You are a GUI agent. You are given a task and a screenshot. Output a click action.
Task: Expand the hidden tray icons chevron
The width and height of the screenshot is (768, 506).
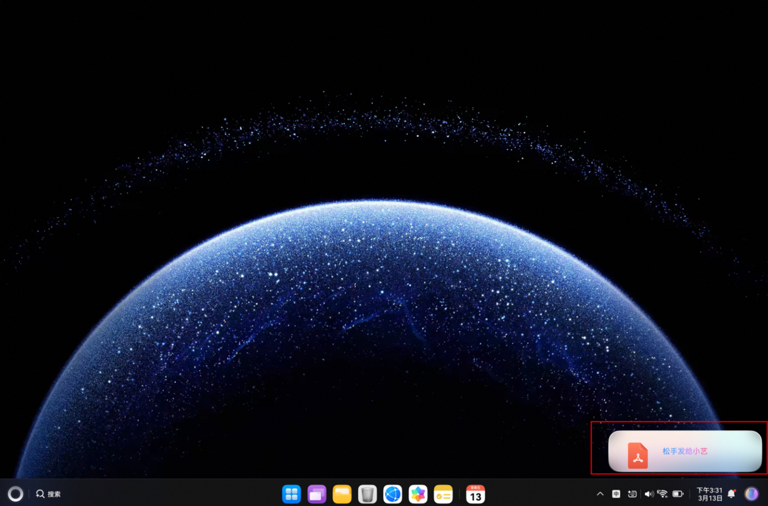click(x=600, y=494)
